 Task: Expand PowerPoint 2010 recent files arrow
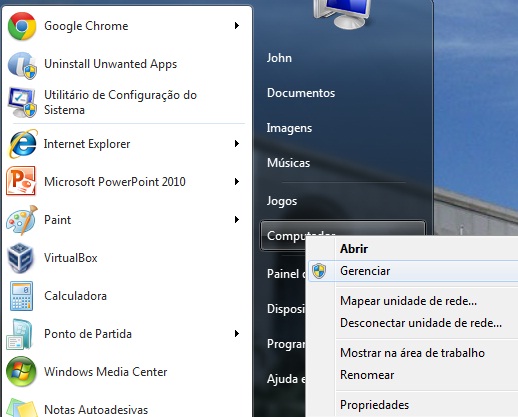(x=237, y=182)
